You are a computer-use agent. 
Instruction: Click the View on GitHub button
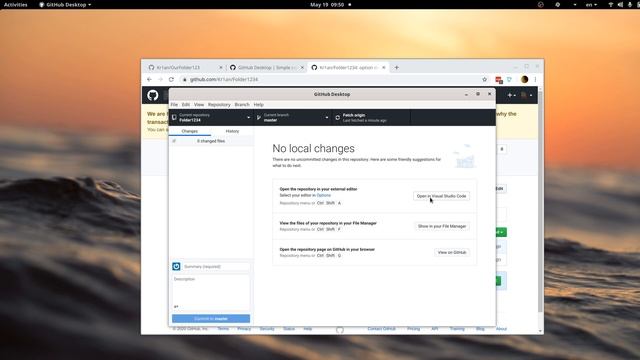coord(452,252)
